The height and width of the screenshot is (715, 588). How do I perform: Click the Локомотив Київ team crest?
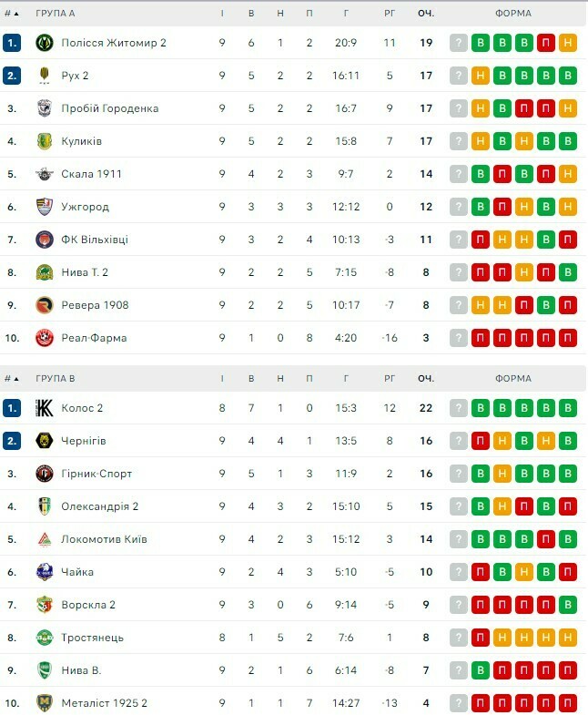[44, 539]
